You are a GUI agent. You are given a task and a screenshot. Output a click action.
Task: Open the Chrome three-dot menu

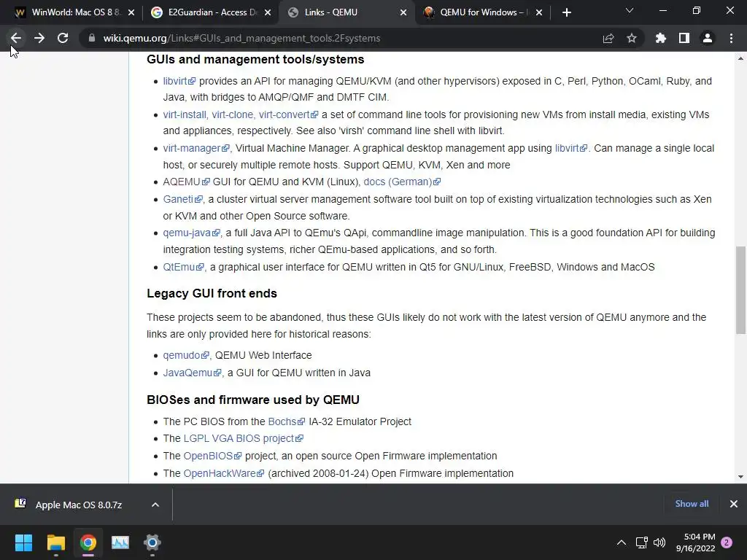pyautogui.click(x=731, y=38)
